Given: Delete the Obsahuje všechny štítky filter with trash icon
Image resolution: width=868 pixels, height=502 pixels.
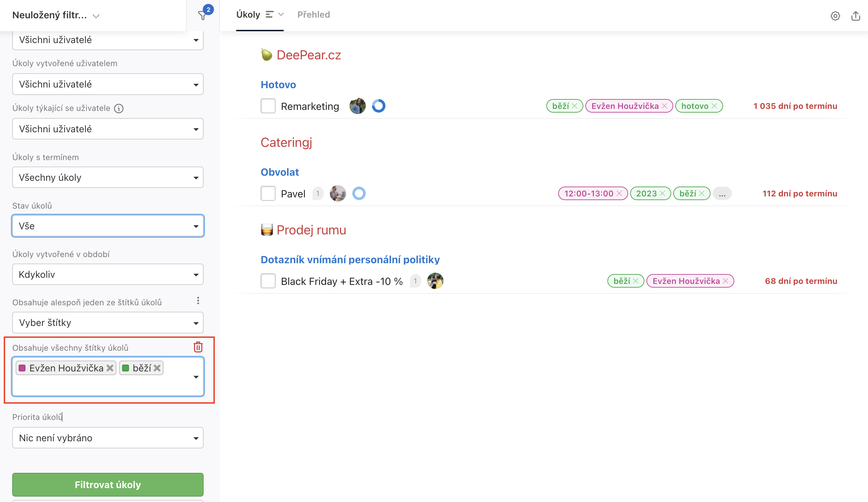Looking at the screenshot, I should point(198,347).
